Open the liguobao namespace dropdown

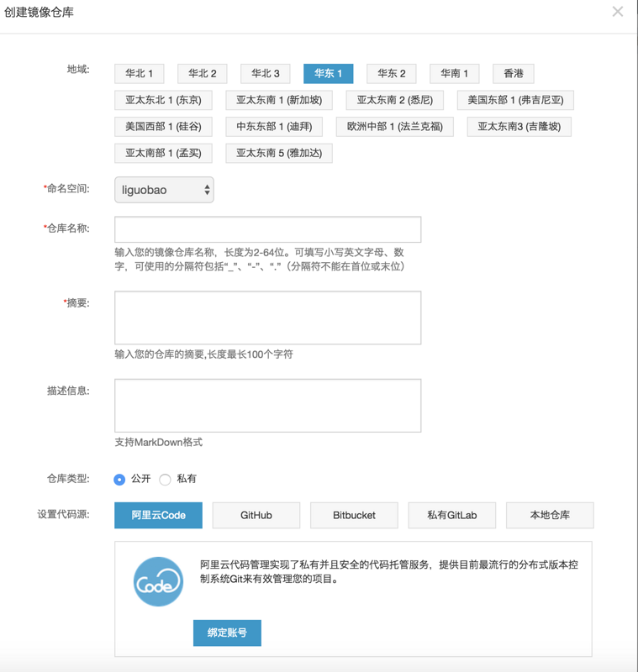(x=164, y=190)
